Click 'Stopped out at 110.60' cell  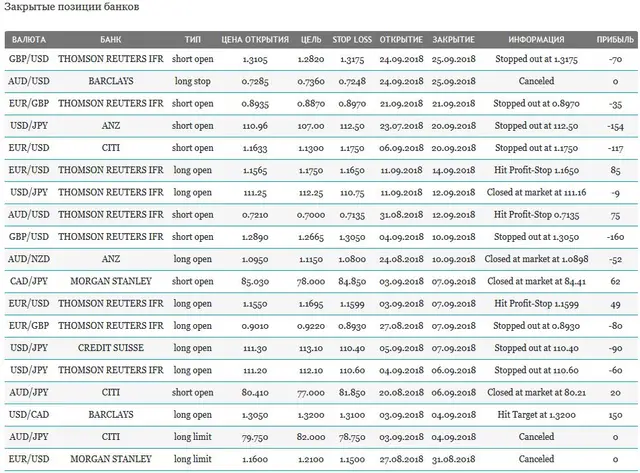tap(536, 371)
